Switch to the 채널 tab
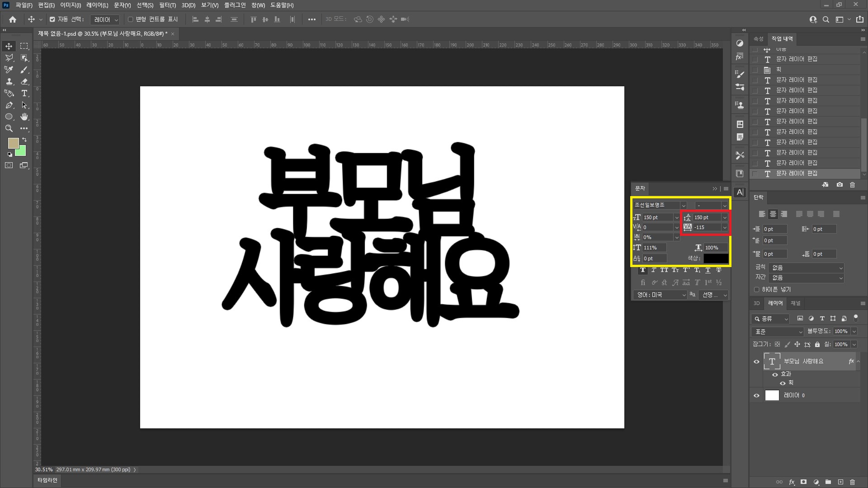This screenshot has height=488, width=868. 796,303
